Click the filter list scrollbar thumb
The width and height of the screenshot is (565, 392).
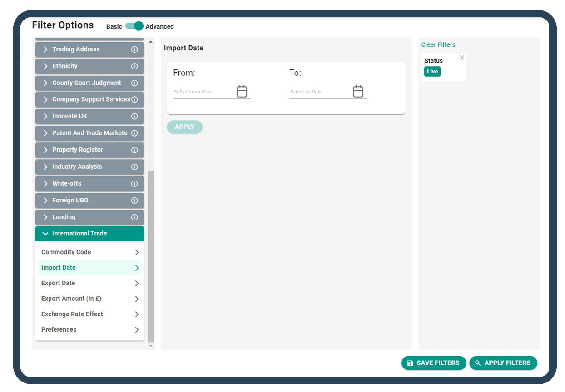tap(151, 257)
